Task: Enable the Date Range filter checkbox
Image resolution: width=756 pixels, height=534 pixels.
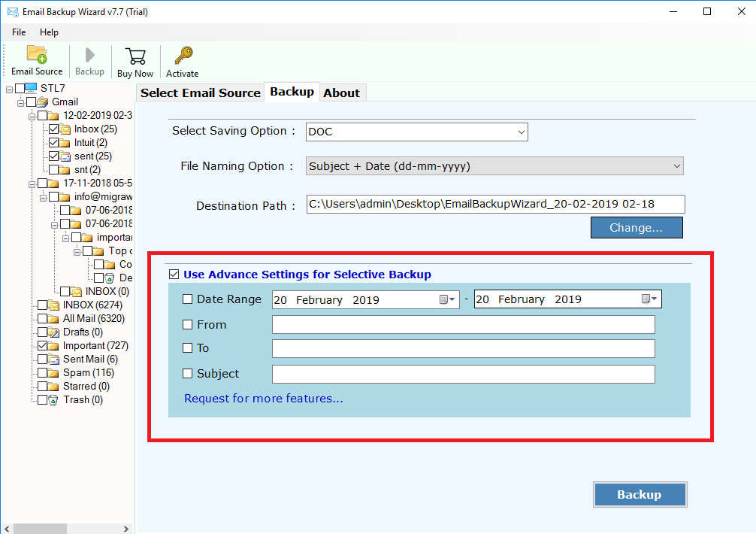Action: tap(188, 299)
